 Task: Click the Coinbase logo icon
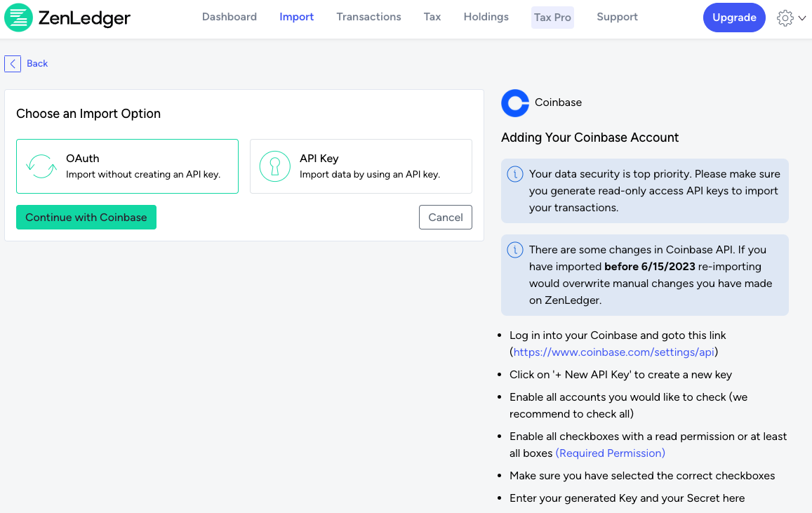[x=515, y=103]
